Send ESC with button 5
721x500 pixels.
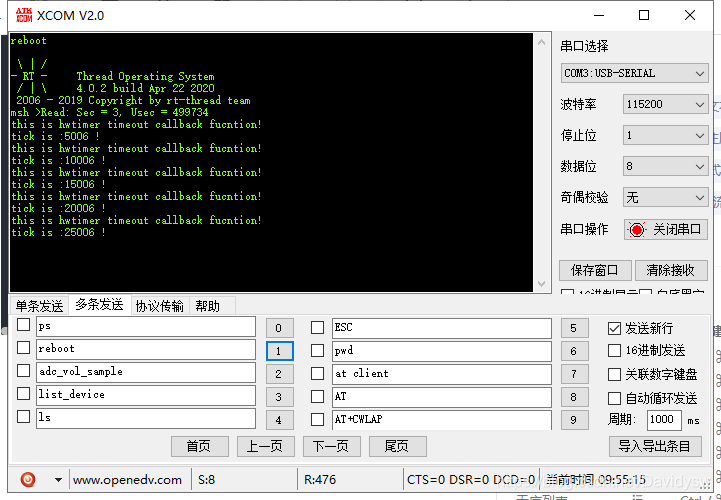[x=574, y=328]
